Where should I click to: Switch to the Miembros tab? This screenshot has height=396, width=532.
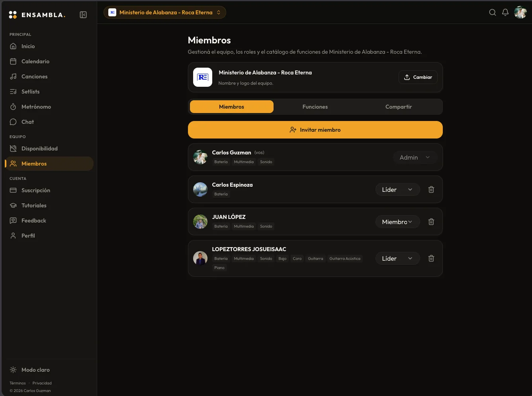tap(232, 107)
